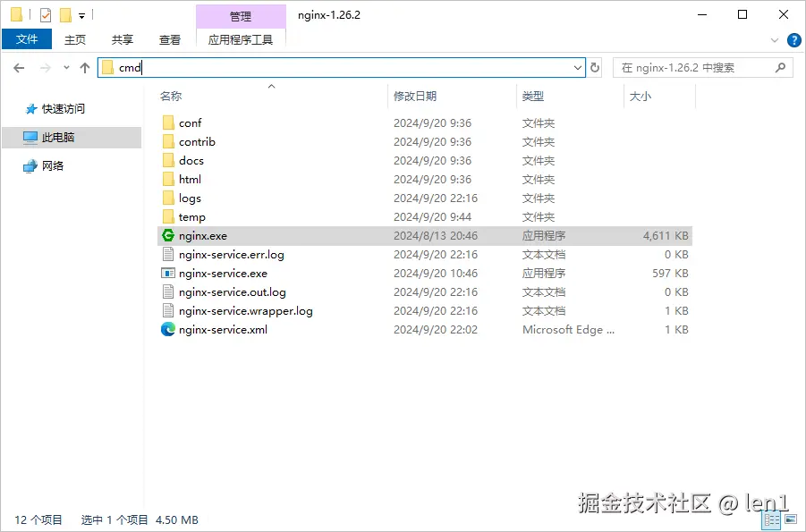Screen dimensions: 806x532
Task: Sort by the 类型 column header
Action: tap(532, 97)
